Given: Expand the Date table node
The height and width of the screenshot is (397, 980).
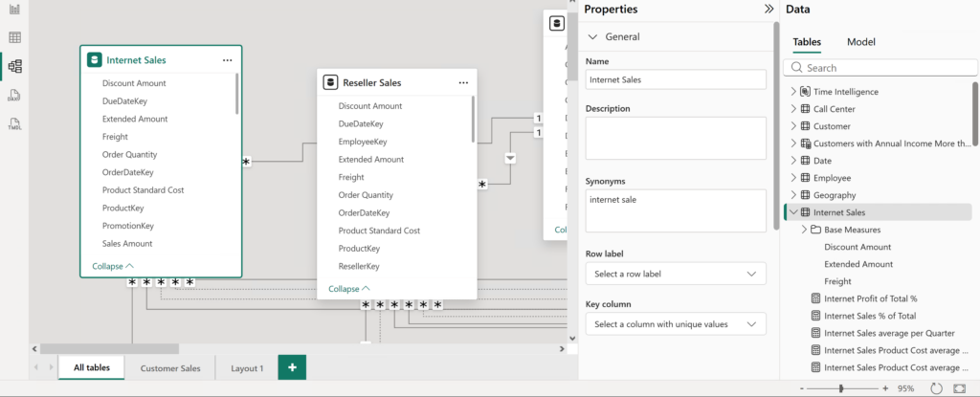Looking at the screenshot, I should (793, 161).
